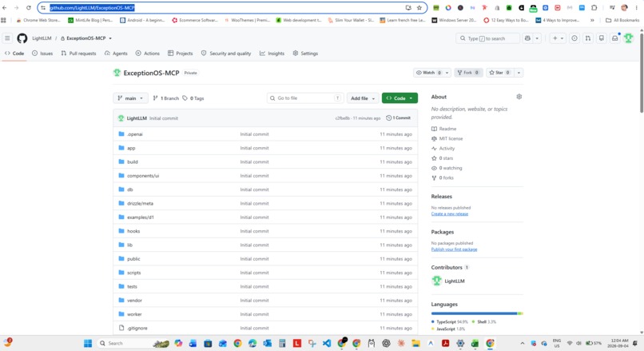
Task: Open the Projects tab
Action: tap(181, 54)
